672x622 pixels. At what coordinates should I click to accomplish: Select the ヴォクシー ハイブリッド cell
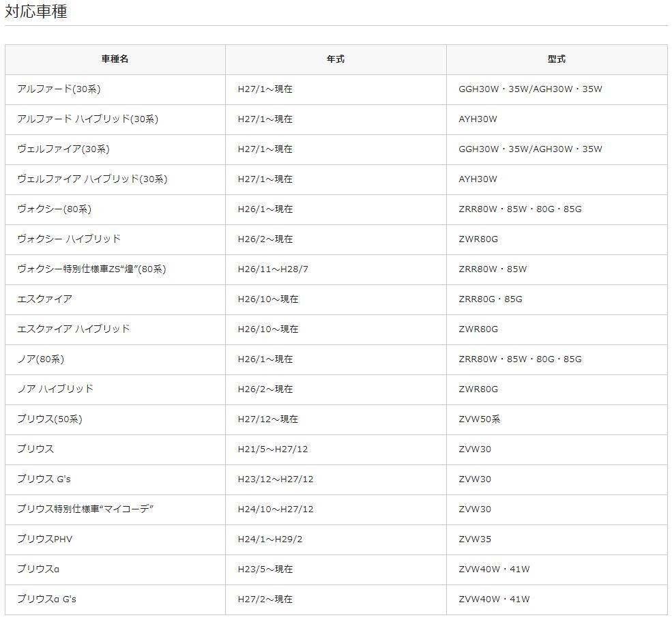point(115,239)
